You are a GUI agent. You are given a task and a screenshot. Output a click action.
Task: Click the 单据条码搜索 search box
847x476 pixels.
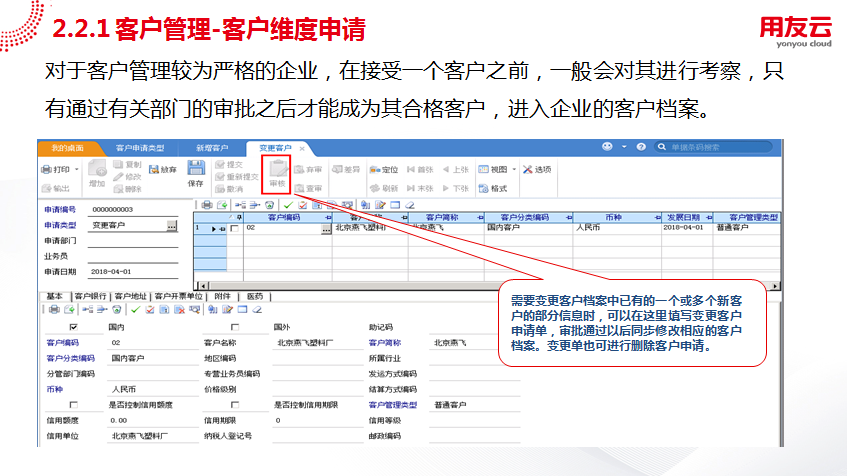click(x=714, y=147)
